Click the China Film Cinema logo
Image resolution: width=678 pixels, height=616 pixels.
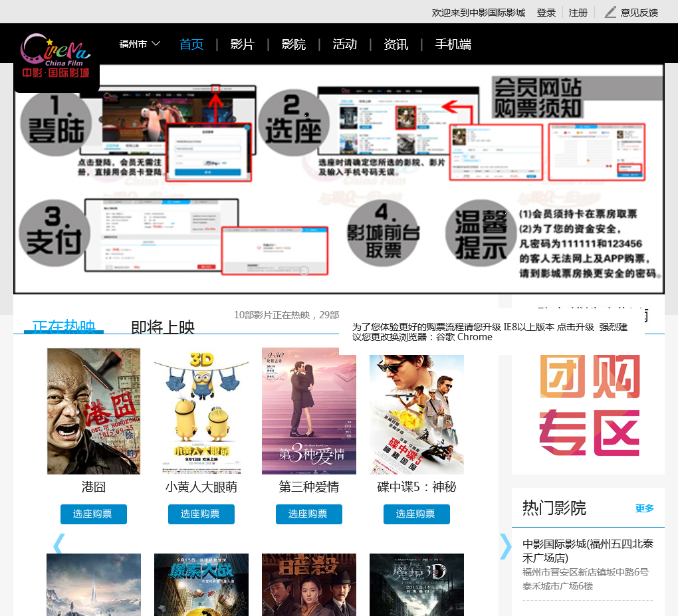point(56,56)
